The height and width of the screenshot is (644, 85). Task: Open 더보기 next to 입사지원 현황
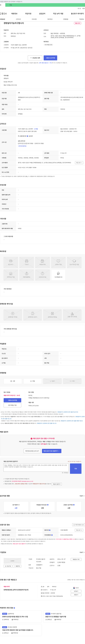tap(82, 496)
